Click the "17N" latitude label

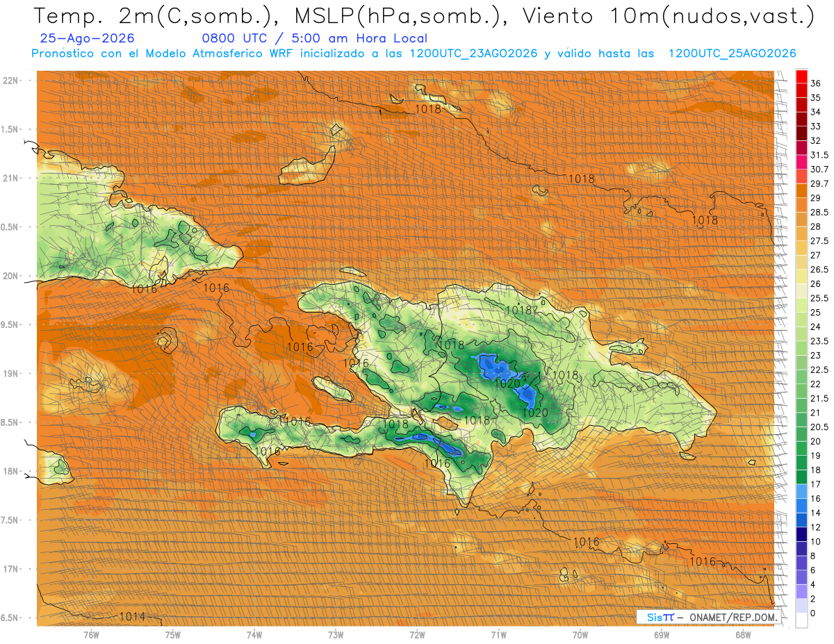(11, 570)
